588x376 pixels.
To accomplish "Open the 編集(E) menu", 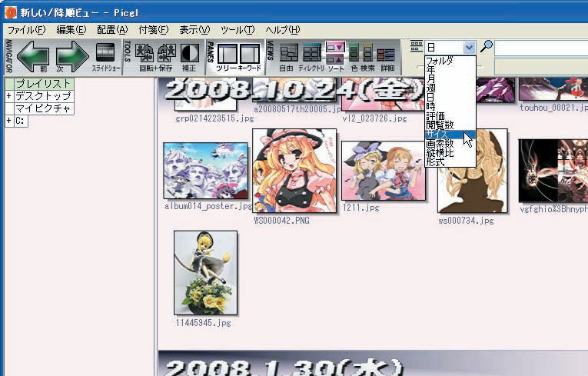I will 71,30.
